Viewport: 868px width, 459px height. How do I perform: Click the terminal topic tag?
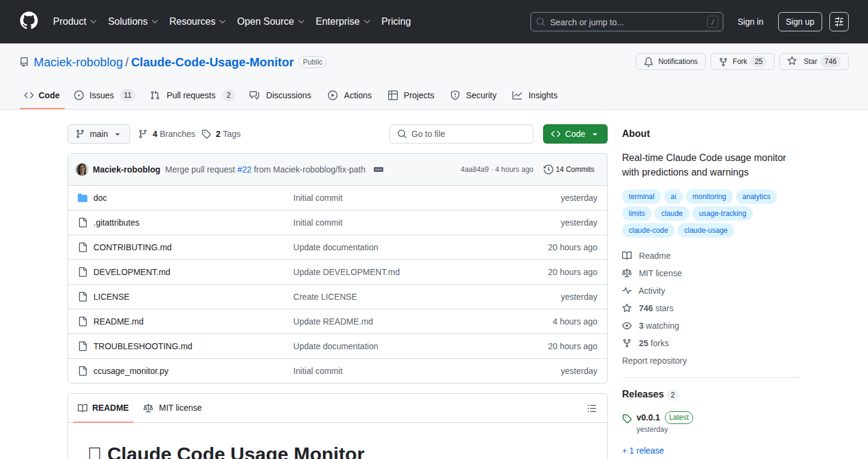(x=641, y=197)
